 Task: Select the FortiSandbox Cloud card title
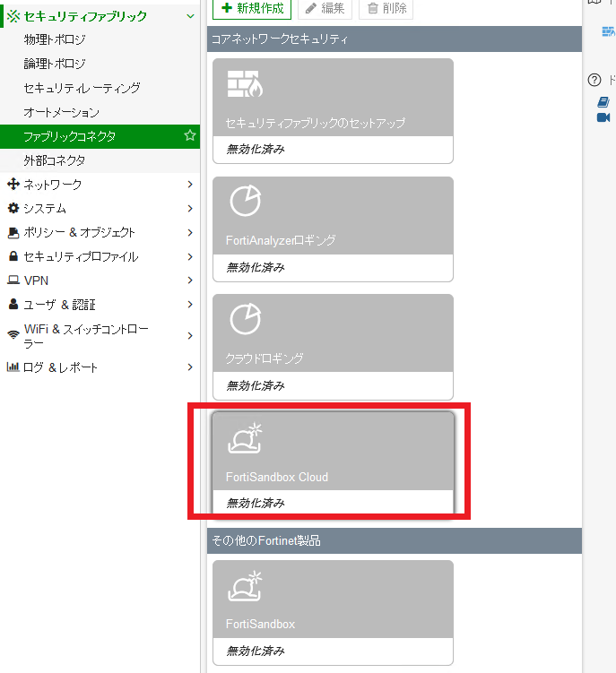(277, 477)
